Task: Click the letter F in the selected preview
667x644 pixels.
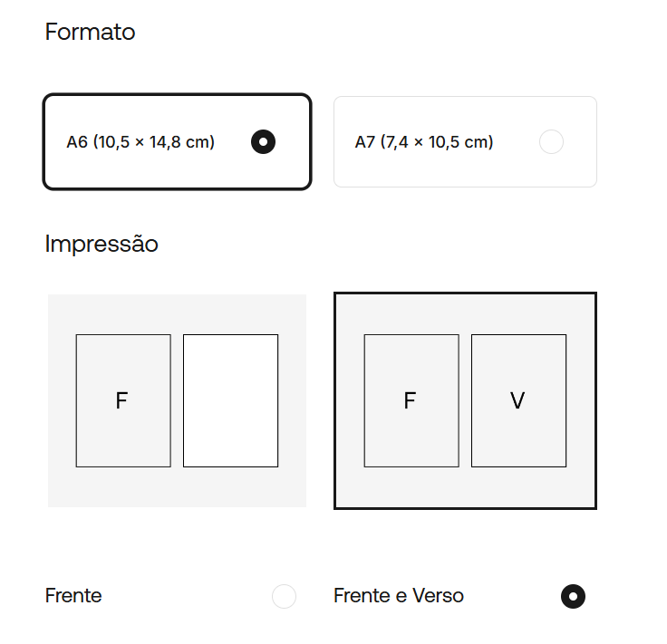Action: click(x=410, y=400)
